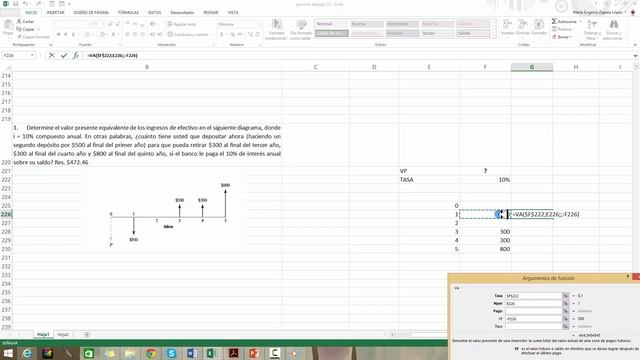Image resolution: width=640 pixels, height=360 pixels.
Task: Expand the formula bar chevron
Action: [x=635, y=56]
